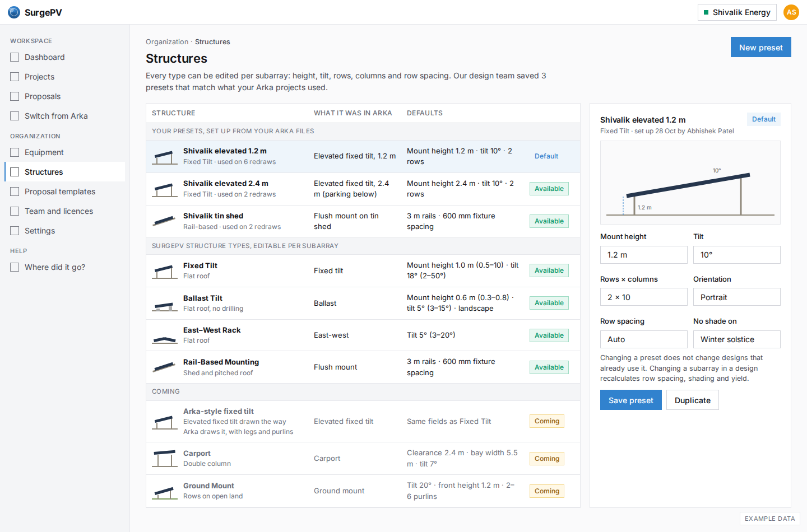
Task: Click the Mount height input field
Action: coord(644,255)
